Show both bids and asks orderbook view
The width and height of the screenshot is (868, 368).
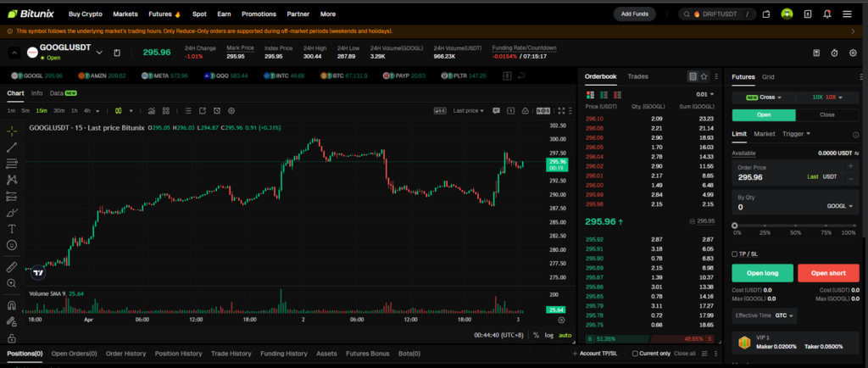click(590, 95)
